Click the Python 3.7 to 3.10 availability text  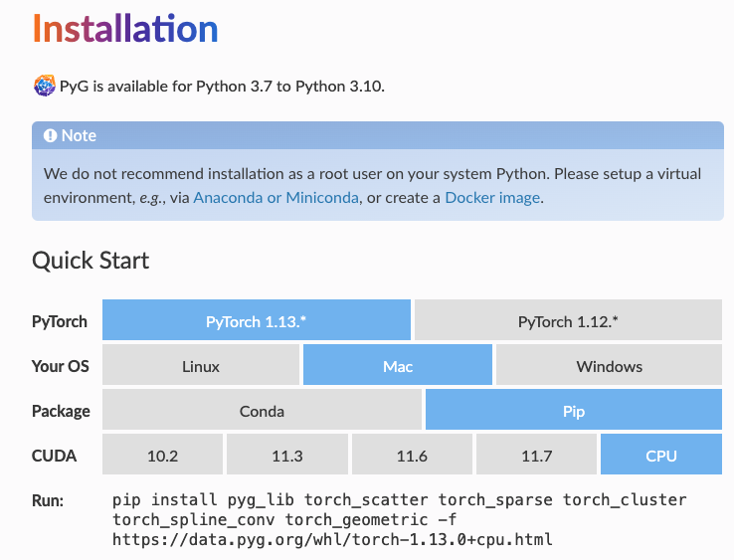pos(222,87)
